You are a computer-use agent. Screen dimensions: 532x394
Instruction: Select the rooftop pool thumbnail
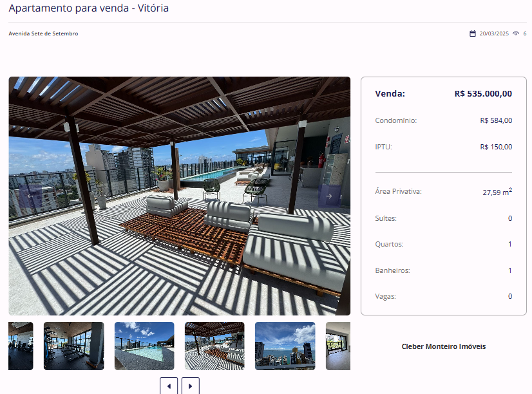point(144,346)
